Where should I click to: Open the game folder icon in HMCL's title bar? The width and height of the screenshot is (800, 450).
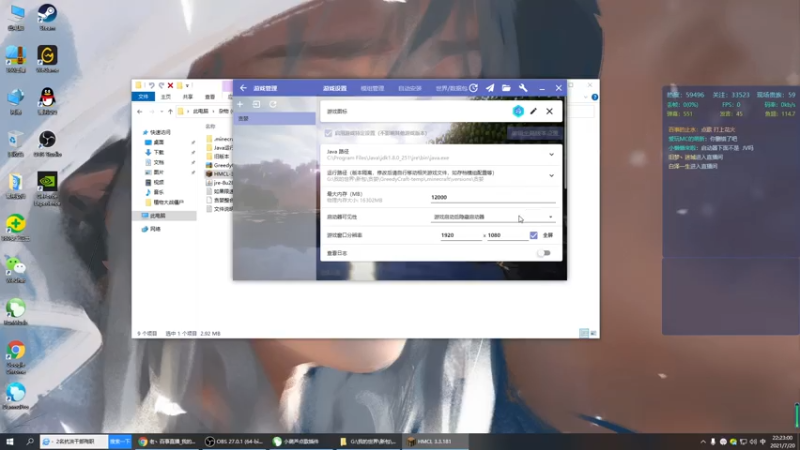click(506, 88)
